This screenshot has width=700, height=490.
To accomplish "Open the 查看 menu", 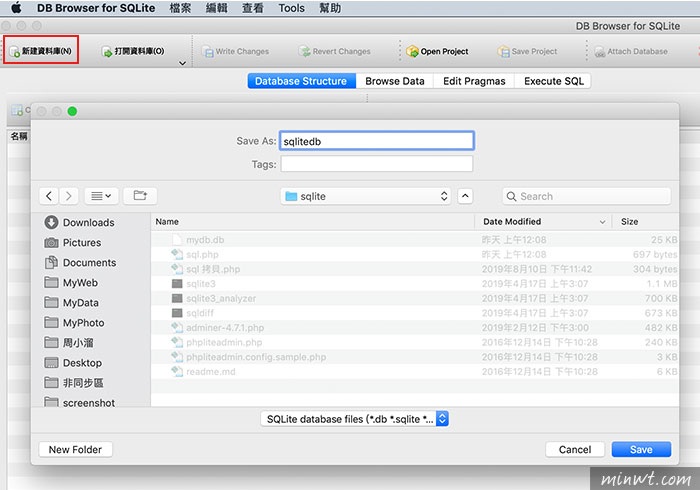I will pyautogui.click(x=253, y=8).
